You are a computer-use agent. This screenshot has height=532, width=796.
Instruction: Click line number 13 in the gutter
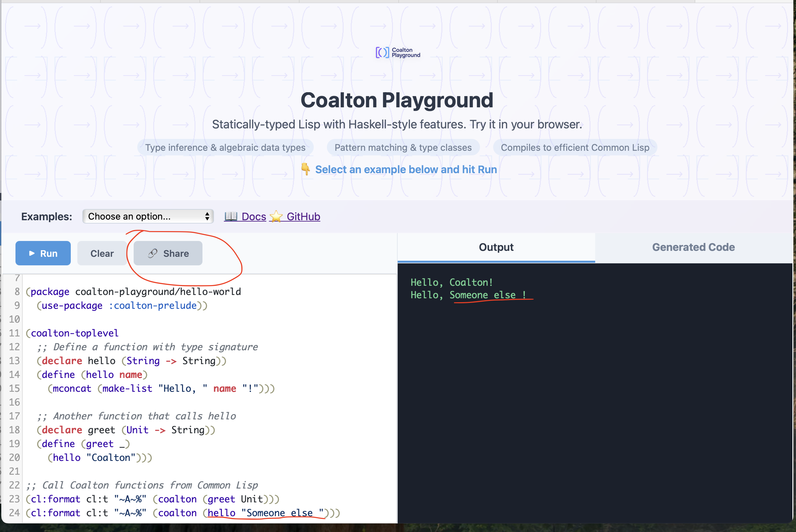[x=14, y=361]
